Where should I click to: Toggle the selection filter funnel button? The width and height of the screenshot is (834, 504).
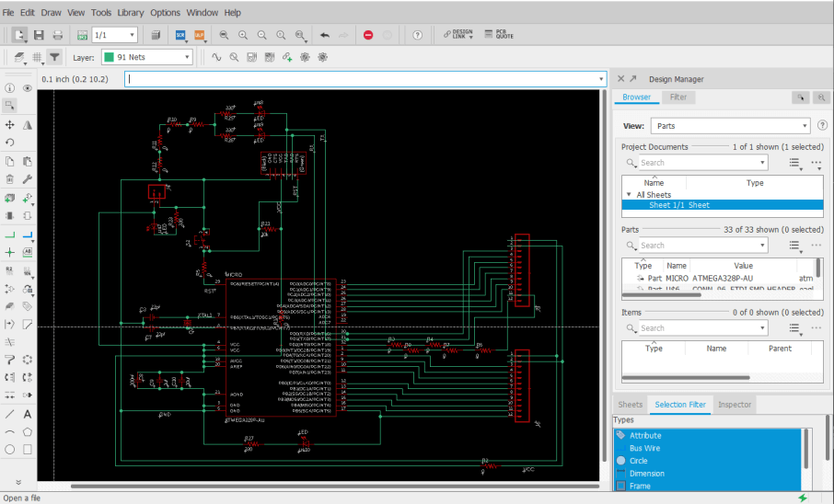click(x=55, y=57)
